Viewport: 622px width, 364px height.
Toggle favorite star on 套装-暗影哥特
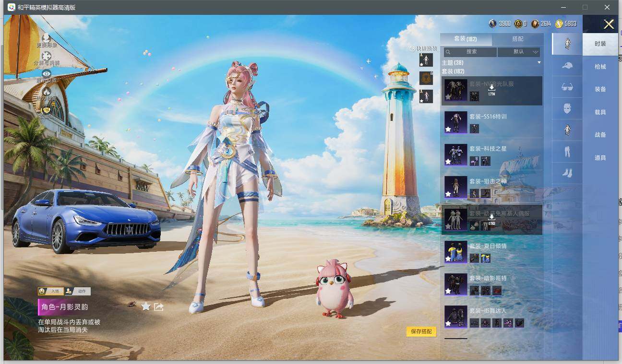pos(448,292)
